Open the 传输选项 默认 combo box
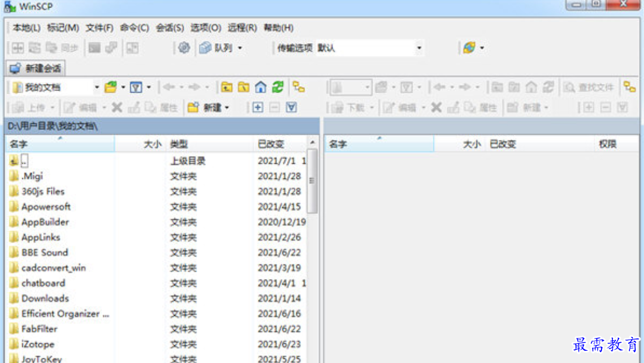Screen dimensions: 644x363 click(x=370, y=48)
